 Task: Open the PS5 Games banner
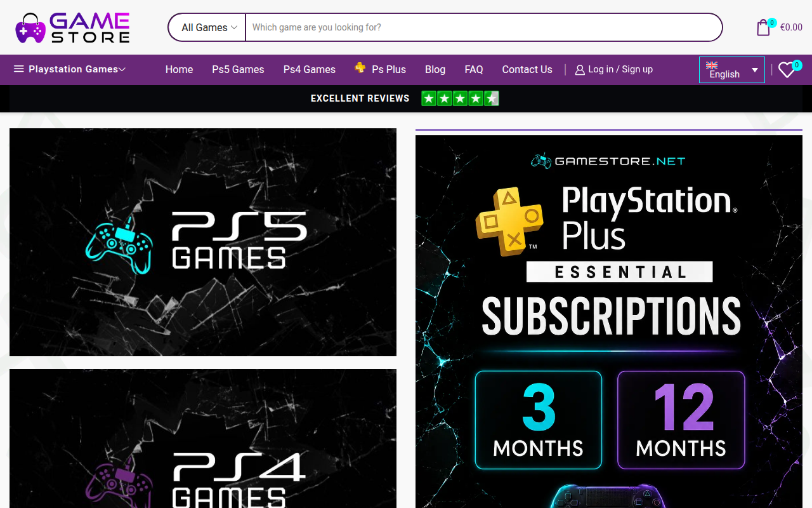pyautogui.click(x=203, y=242)
